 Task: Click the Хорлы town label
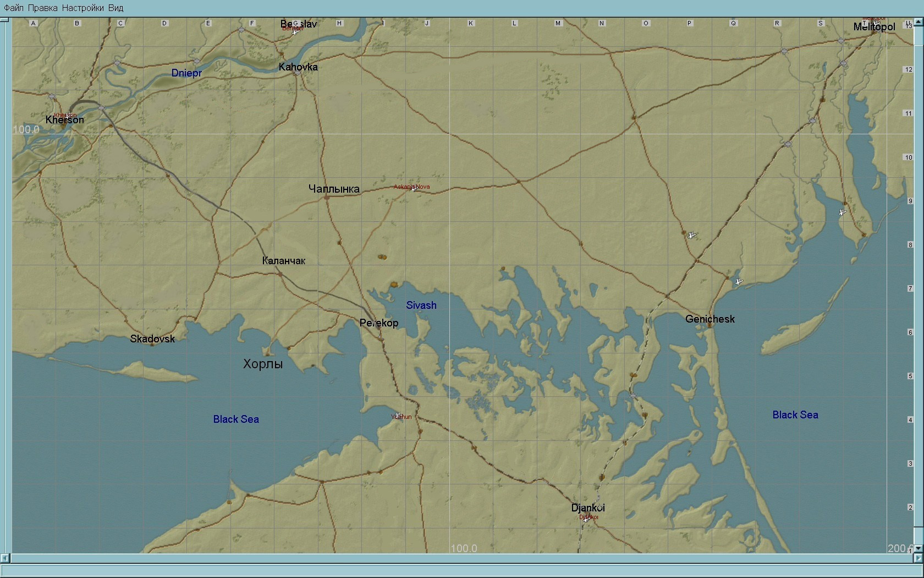263,364
